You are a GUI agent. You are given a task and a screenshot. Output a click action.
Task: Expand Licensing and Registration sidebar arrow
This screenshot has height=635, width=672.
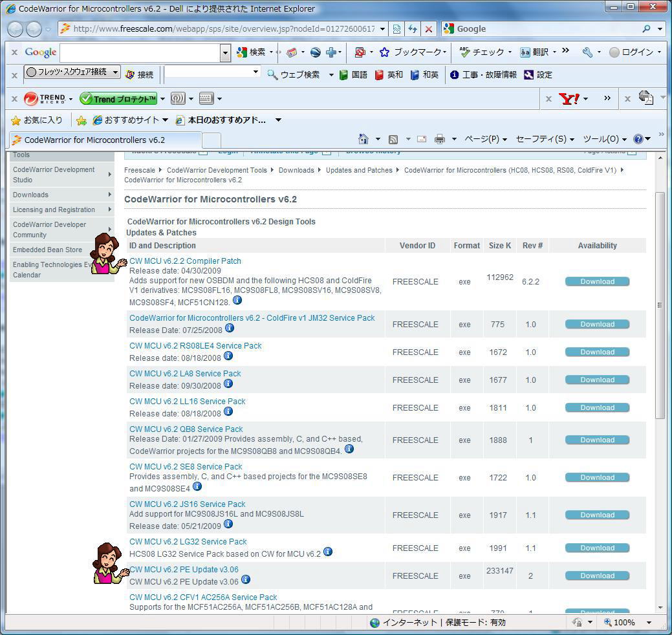click(110, 210)
